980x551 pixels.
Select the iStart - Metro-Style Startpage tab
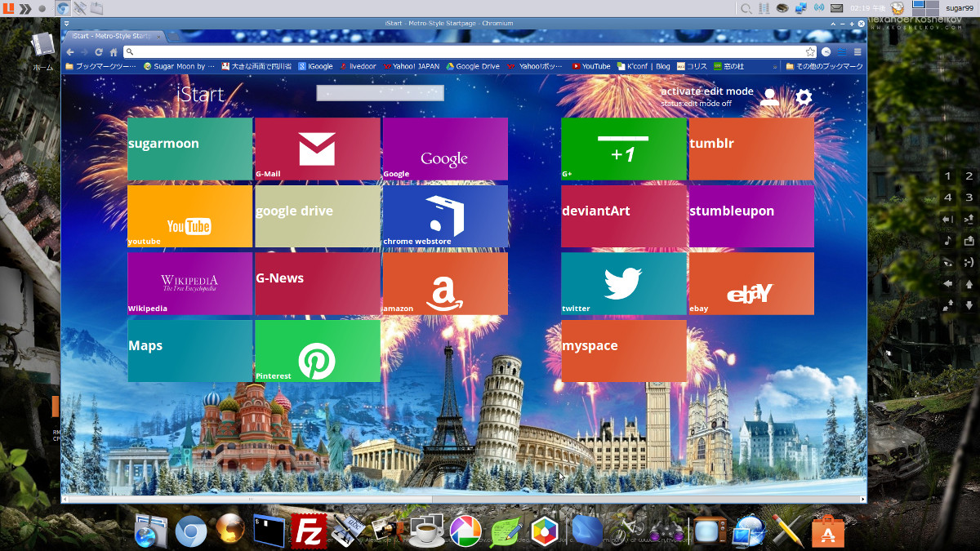click(x=114, y=36)
